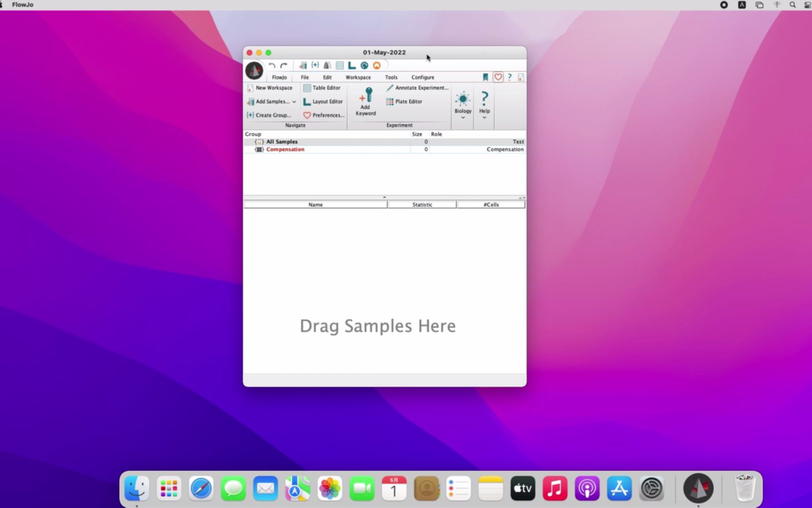Open the Layout Editor
This screenshot has height=508, width=812.
(x=323, y=101)
